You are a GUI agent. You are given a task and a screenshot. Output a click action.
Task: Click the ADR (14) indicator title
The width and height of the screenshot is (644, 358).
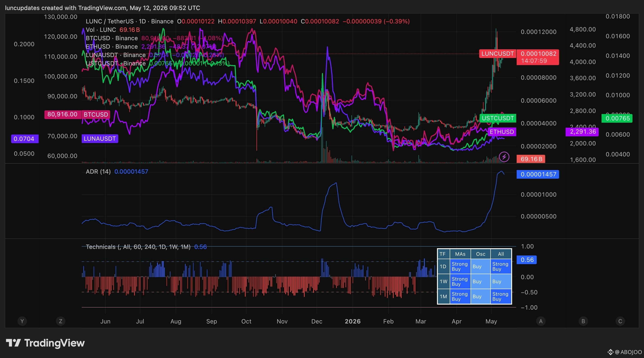pyautogui.click(x=98, y=171)
